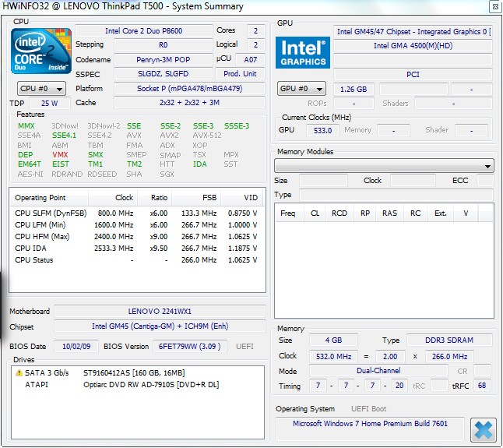Viewport: 503px width, 448px height.
Task: Click the GM45/47 Chipset Integrated Graphics field
Action: [413, 31]
